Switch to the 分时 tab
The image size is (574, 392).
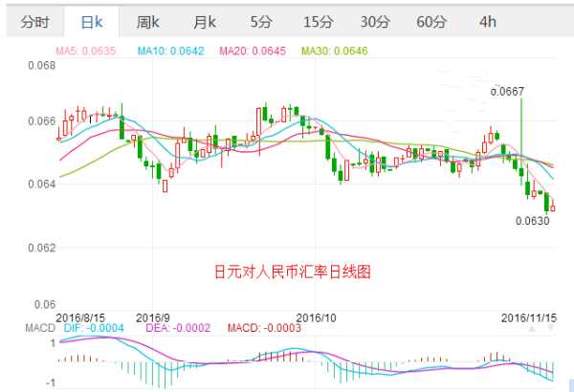(x=34, y=22)
